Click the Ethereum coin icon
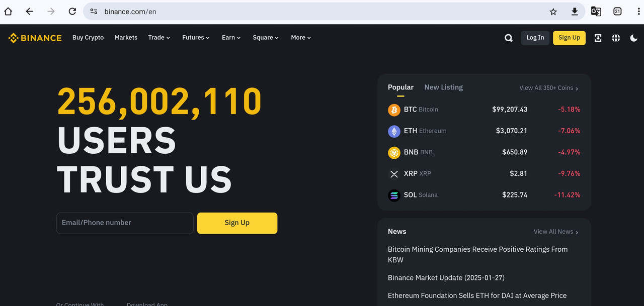 pos(394,131)
